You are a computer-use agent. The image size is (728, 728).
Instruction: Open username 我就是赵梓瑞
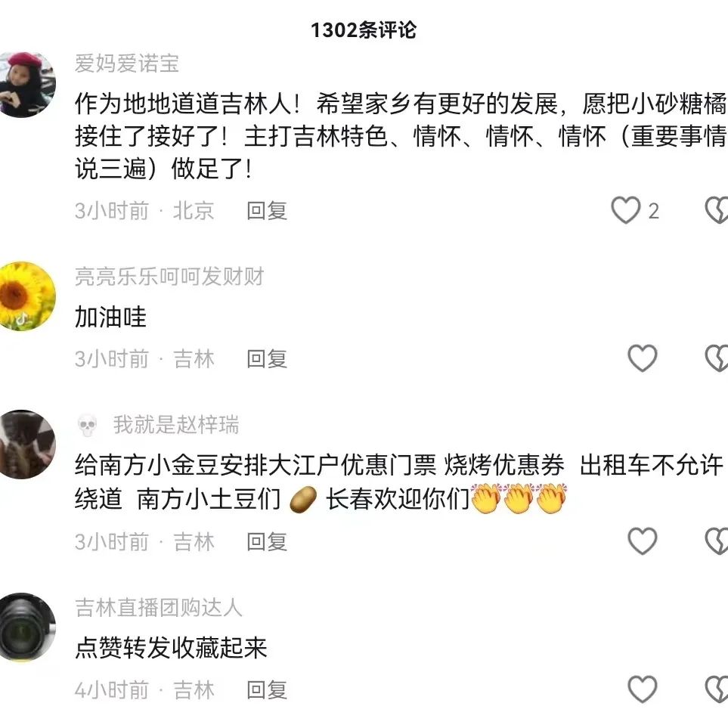[x=176, y=425]
